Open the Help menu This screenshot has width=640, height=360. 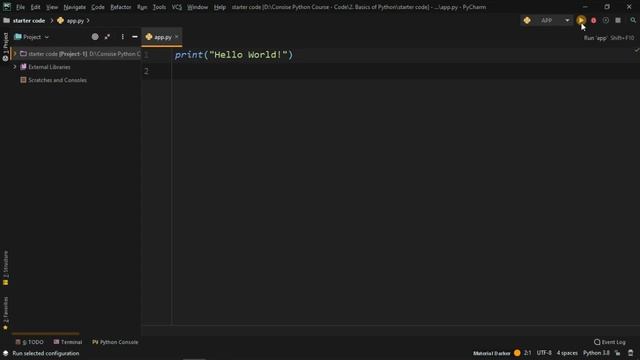(220, 7)
